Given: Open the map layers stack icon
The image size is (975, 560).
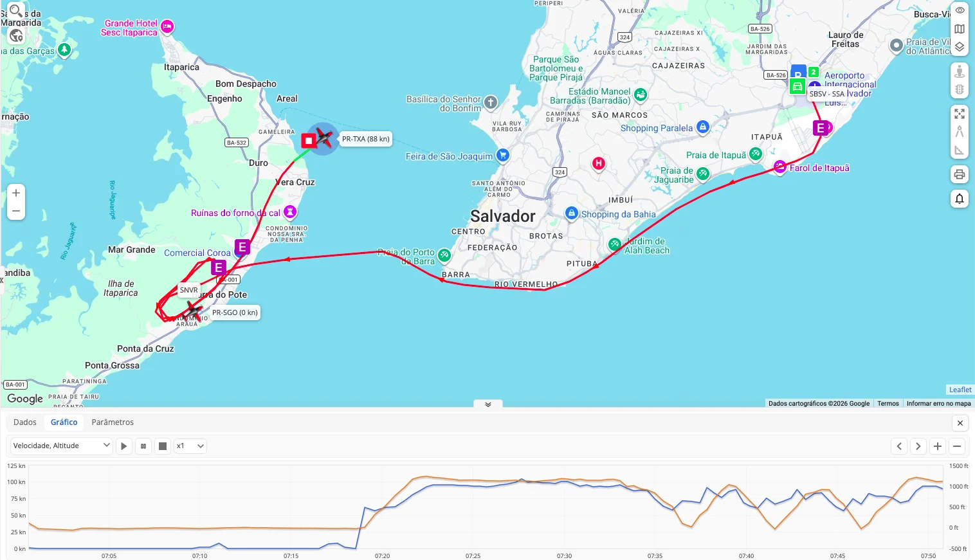Looking at the screenshot, I should coord(960,47).
